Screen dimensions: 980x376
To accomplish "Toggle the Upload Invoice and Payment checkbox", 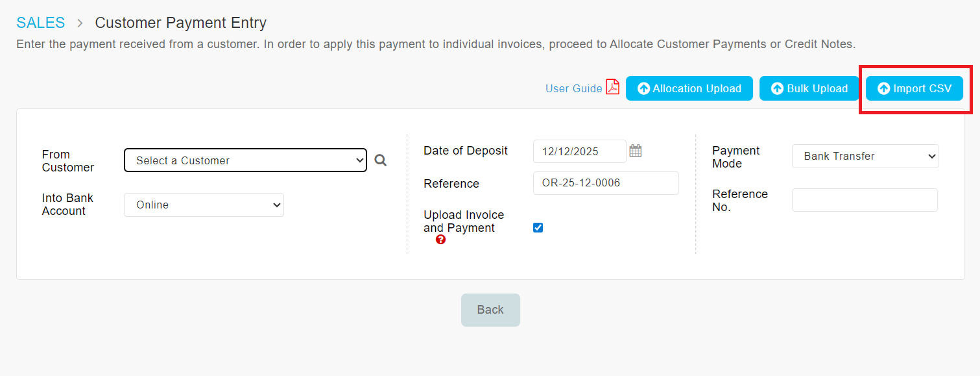I will (538, 228).
